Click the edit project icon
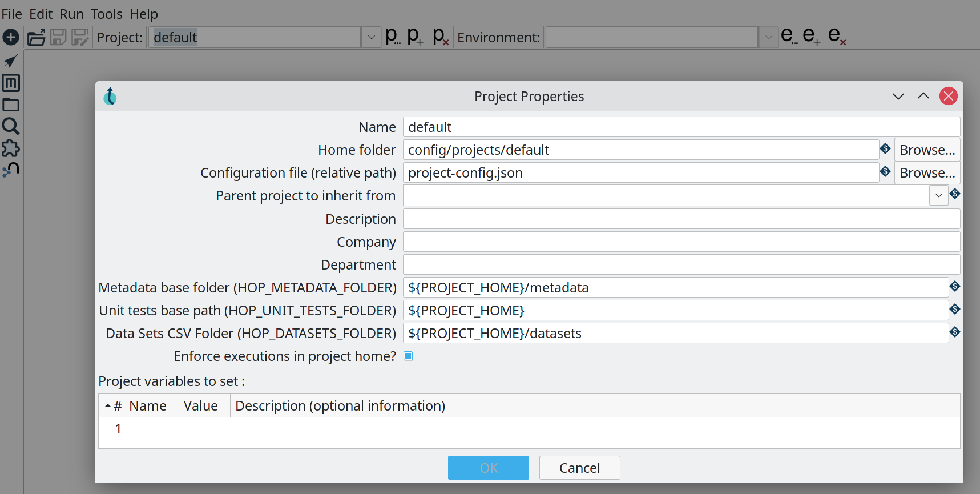Viewport: 980px width, 494px height. 392,37
